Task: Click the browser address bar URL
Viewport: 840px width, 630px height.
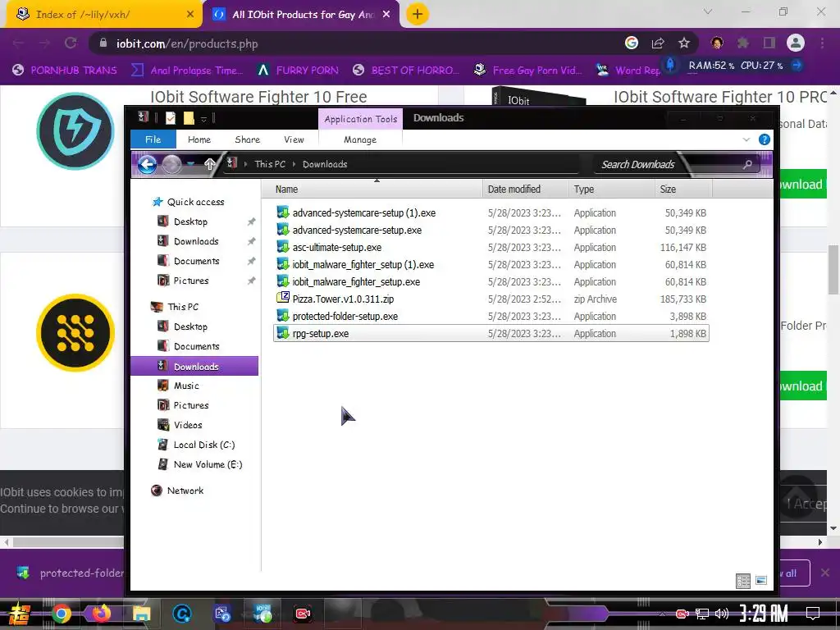Action: pyautogui.click(x=187, y=44)
